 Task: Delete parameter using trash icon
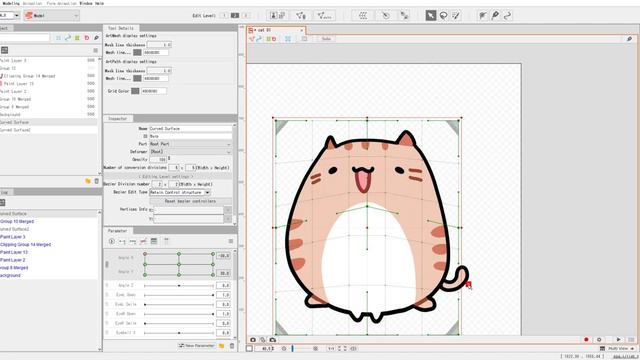(x=232, y=346)
